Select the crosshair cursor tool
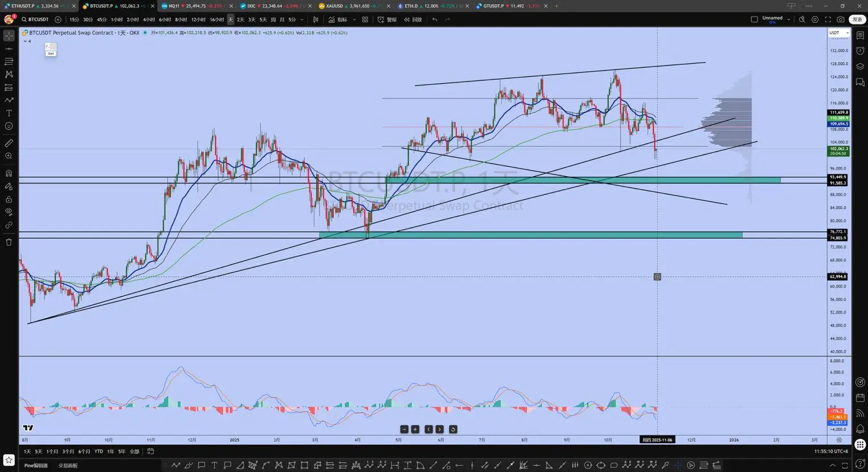This screenshot has height=472, width=868. 9,36
